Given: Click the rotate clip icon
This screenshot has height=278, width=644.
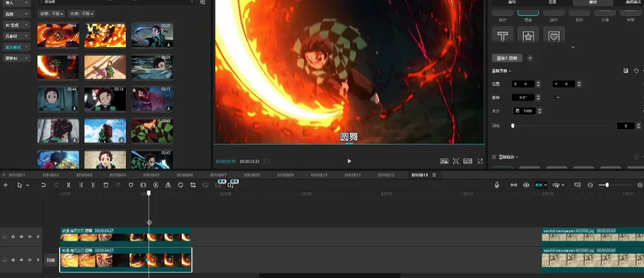Looking at the screenshot, I should click(180, 185).
